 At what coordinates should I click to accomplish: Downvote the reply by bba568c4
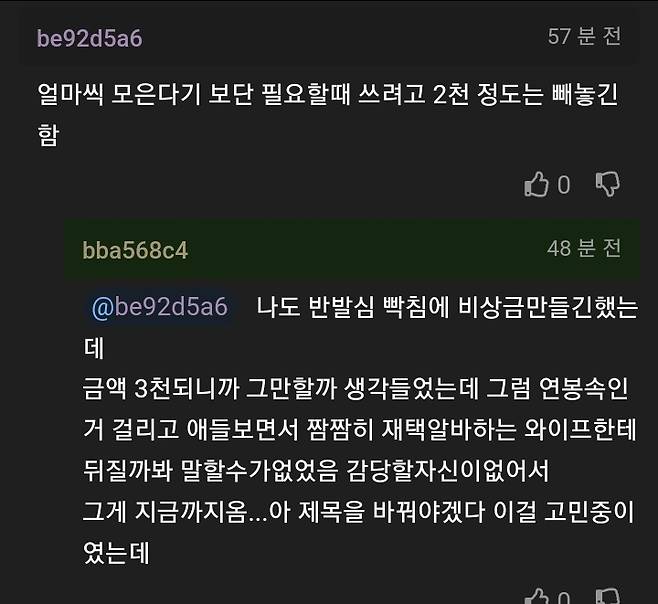pos(607,598)
